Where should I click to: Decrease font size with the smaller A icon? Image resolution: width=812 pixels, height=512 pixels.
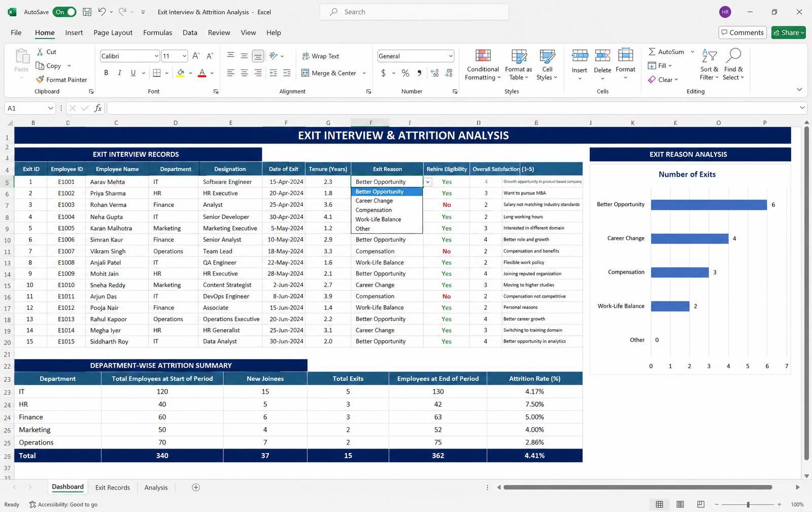[x=210, y=56]
